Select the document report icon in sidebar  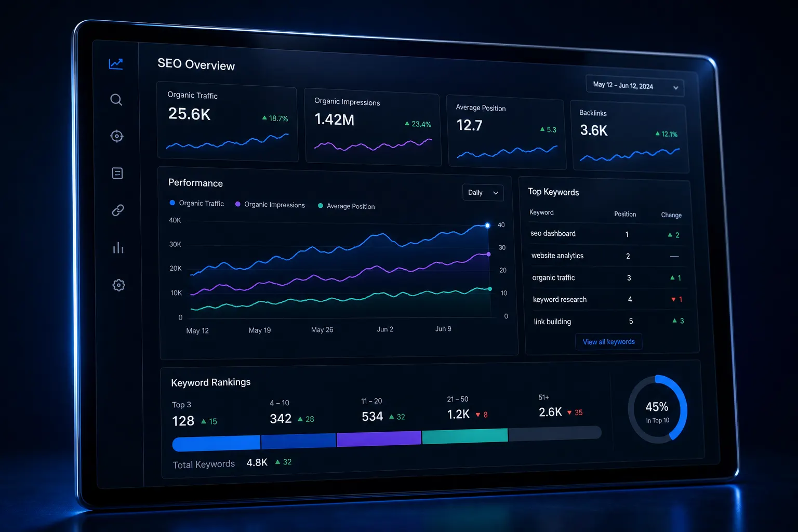(x=117, y=173)
